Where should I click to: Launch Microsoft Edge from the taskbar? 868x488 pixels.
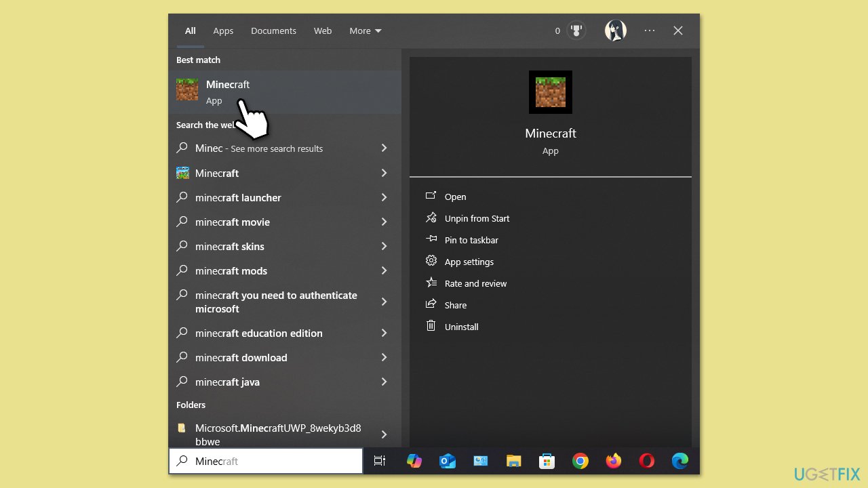click(x=680, y=461)
